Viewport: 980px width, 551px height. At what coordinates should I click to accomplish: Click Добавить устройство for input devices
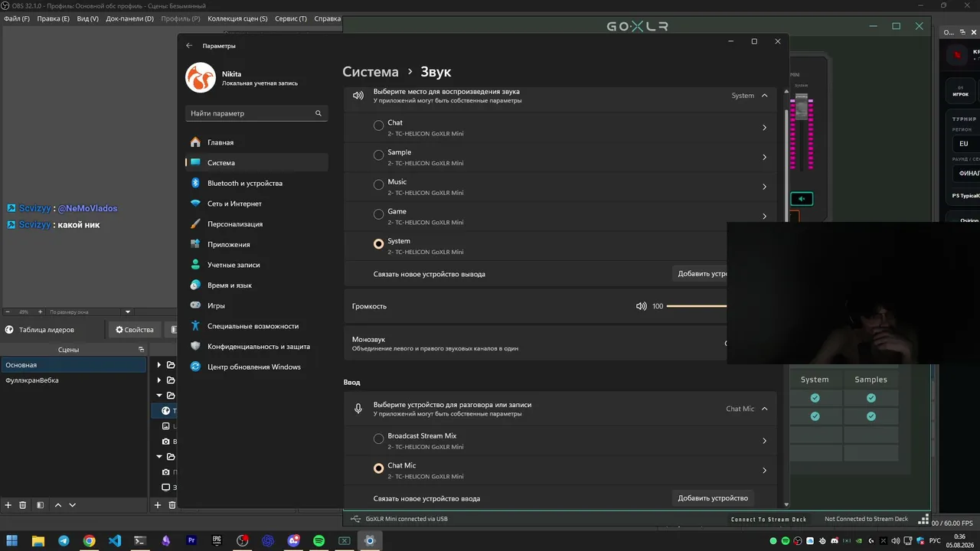coord(713,498)
